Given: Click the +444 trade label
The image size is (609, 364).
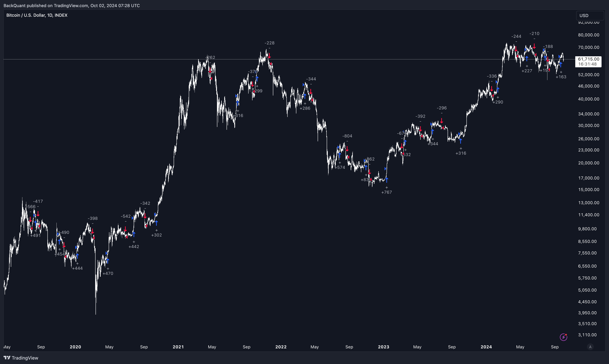Looking at the screenshot, I should pyautogui.click(x=77, y=268).
